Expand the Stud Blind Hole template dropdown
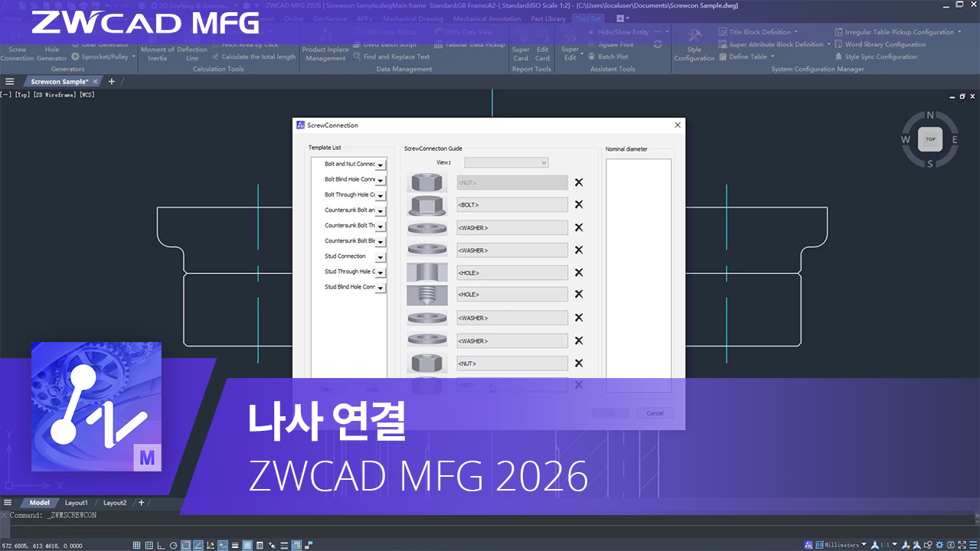 [x=381, y=288]
